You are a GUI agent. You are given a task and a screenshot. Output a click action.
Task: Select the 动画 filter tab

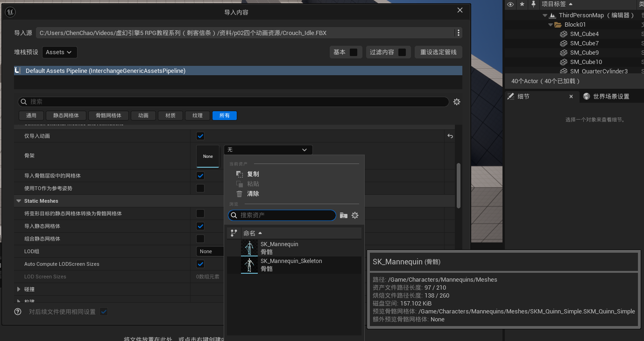tap(143, 115)
